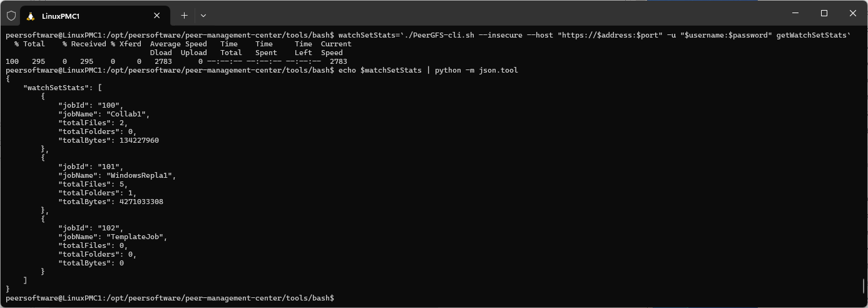Click the jobName value "WindowsRepla1"
This screenshot has width=868, height=308.
141,175
